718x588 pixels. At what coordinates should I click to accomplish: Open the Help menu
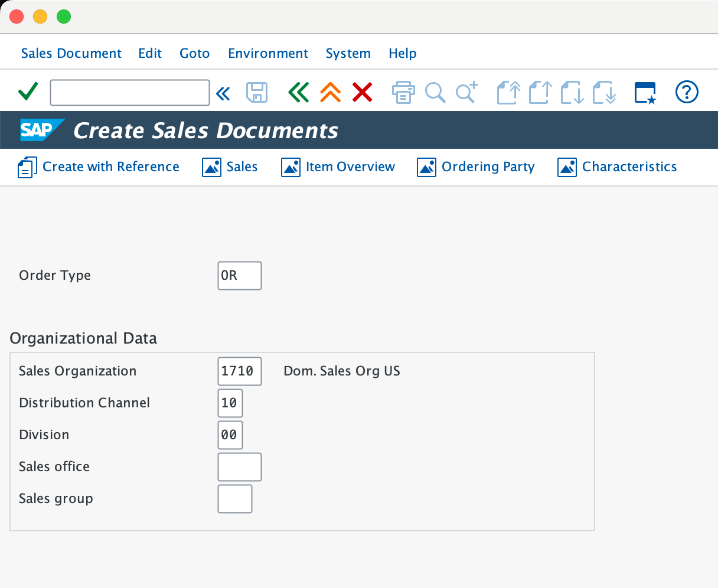tap(403, 53)
